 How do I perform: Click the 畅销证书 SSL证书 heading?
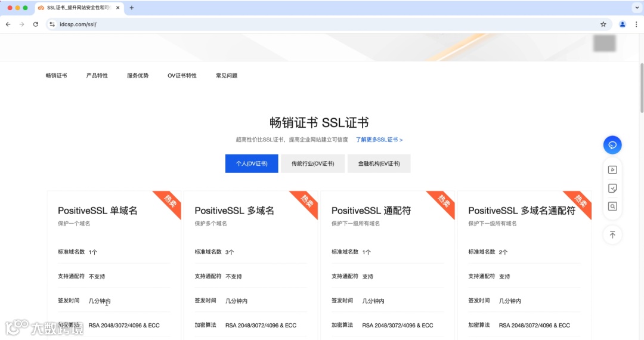point(319,122)
